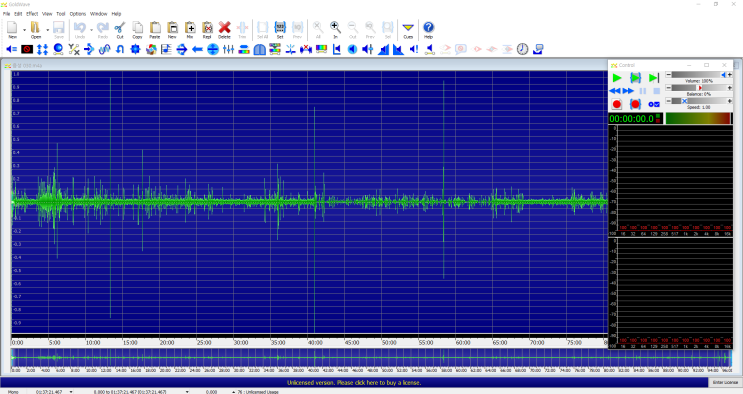Screen dimensions: 743x394
Task: Cut the selection with the scissors icon
Action: [x=120, y=29]
